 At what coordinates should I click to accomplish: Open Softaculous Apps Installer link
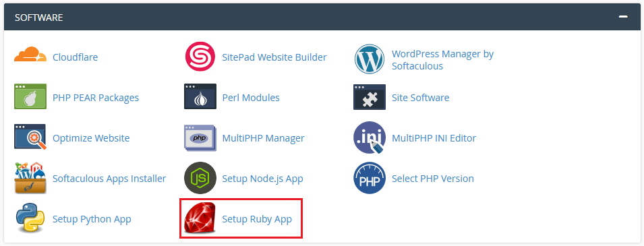(x=109, y=179)
